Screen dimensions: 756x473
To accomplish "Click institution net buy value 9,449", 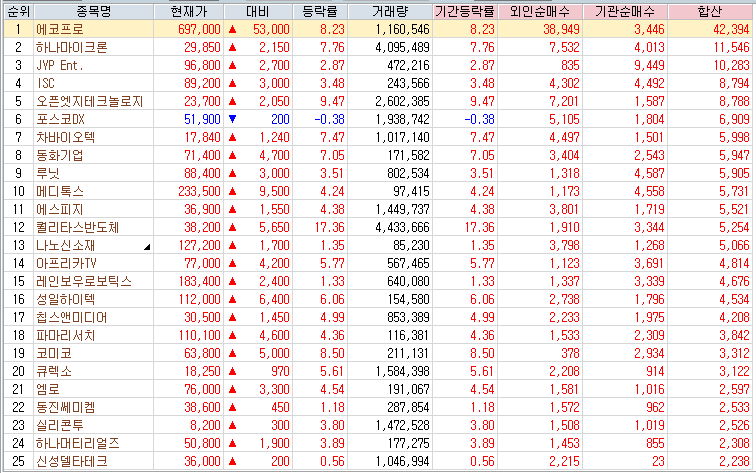I will (x=649, y=65).
